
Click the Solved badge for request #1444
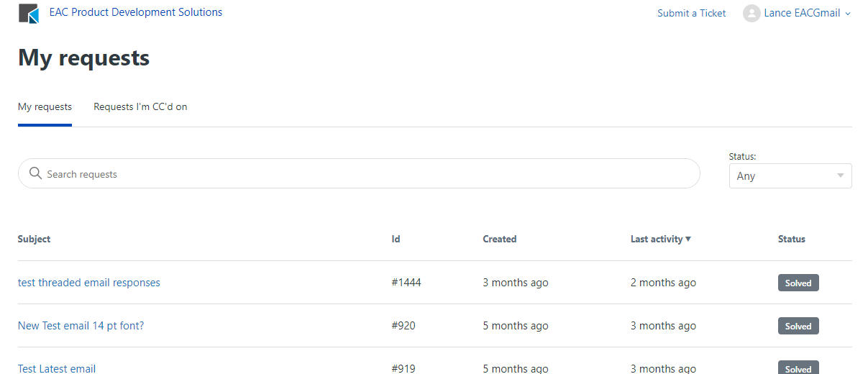798,283
